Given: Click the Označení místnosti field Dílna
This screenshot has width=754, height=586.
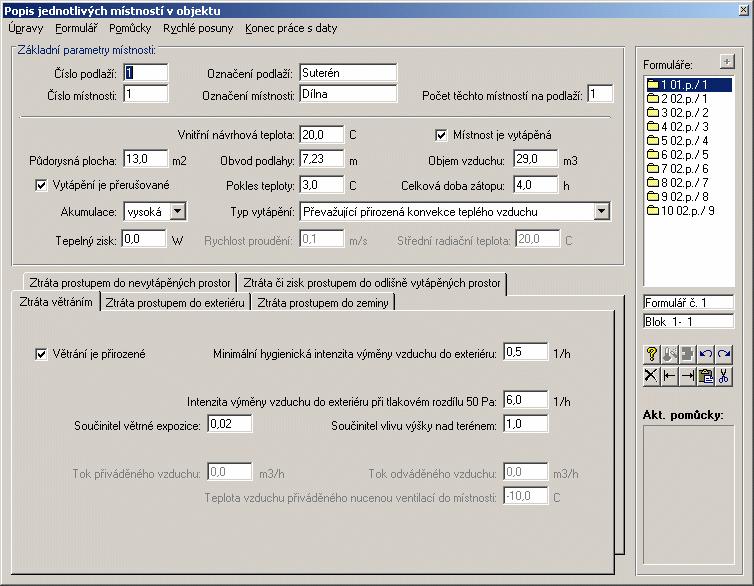Looking at the screenshot, I should pos(348,94).
